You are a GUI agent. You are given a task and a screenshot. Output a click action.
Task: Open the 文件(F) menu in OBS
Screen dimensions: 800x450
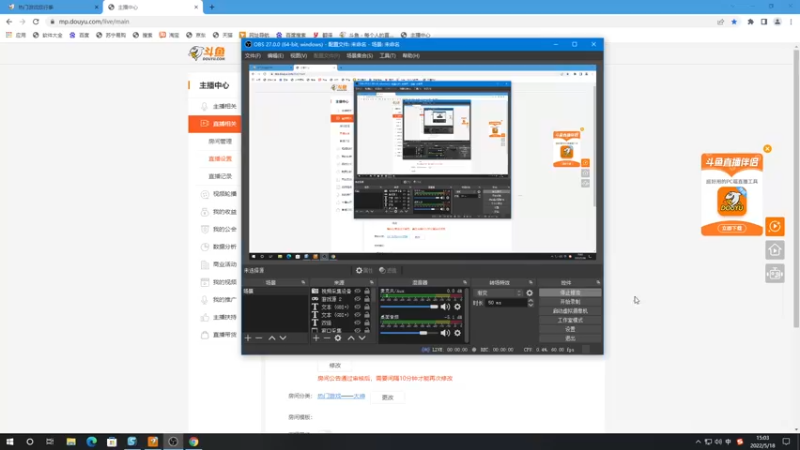[253, 56]
